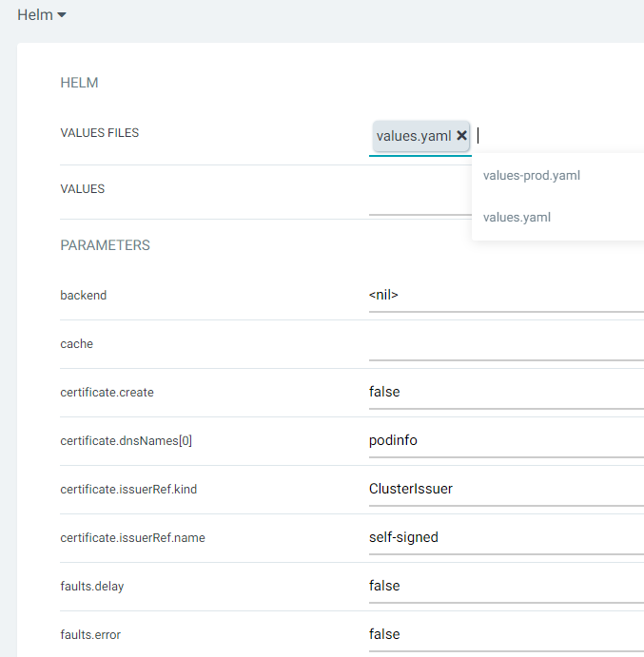Click the HELM section heading

point(79,83)
